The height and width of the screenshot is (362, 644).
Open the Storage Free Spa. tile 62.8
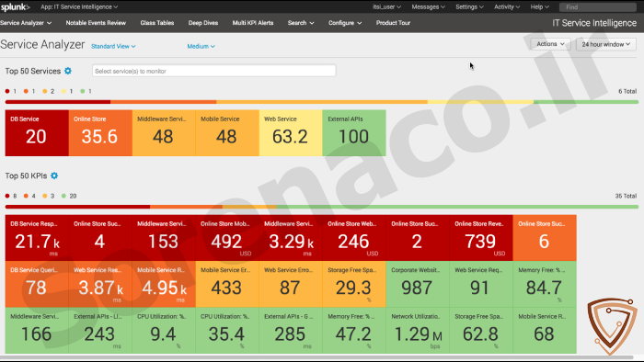point(481,331)
